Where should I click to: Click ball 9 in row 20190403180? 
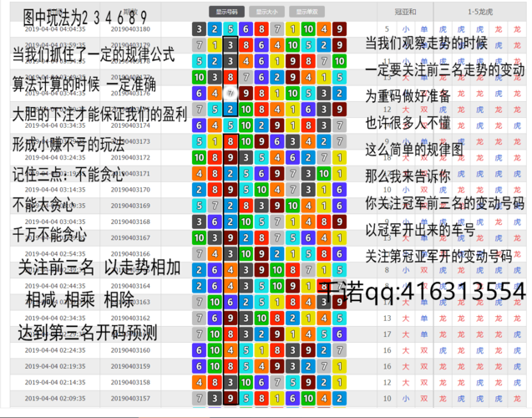339,29
